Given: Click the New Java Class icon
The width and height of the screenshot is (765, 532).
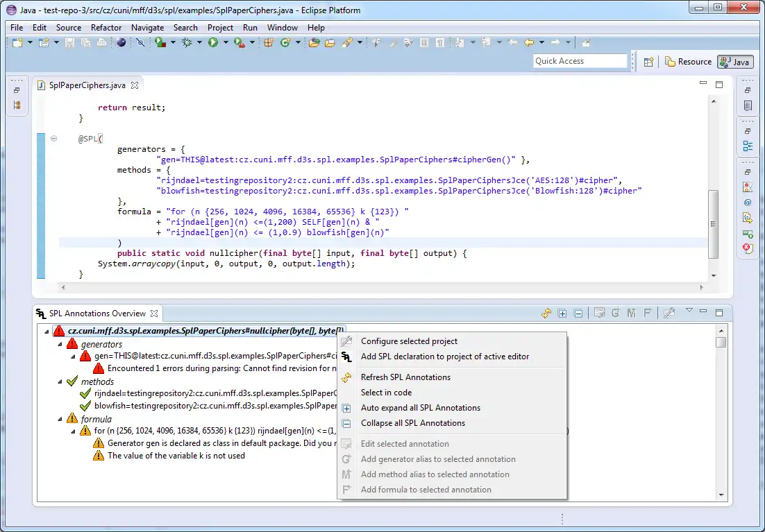Looking at the screenshot, I should click(285, 43).
